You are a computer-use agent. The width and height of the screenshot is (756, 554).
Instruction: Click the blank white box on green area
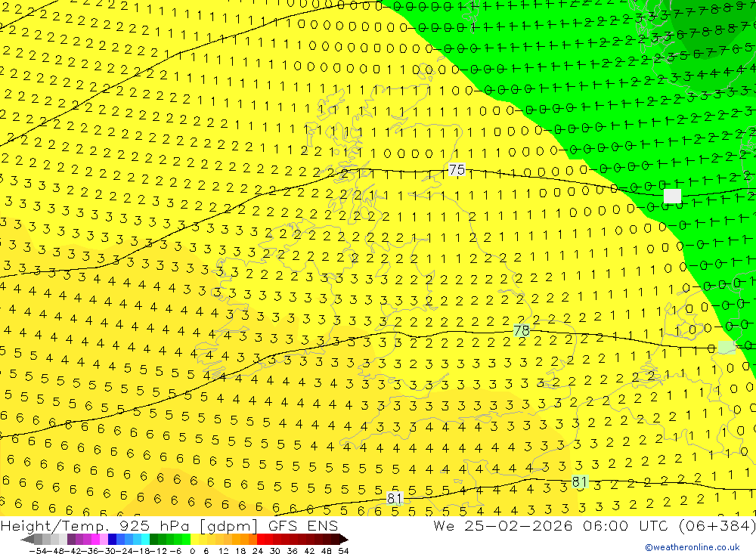click(673, 196)
